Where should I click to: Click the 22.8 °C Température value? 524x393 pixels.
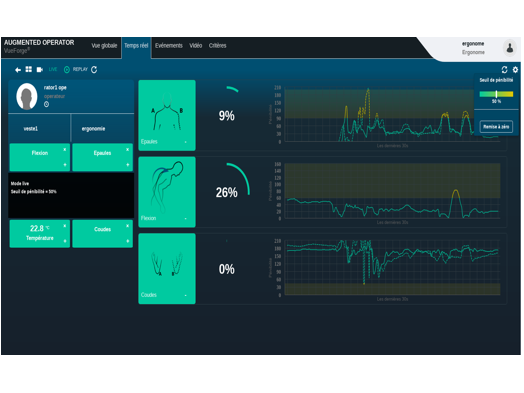click(40, 229)
